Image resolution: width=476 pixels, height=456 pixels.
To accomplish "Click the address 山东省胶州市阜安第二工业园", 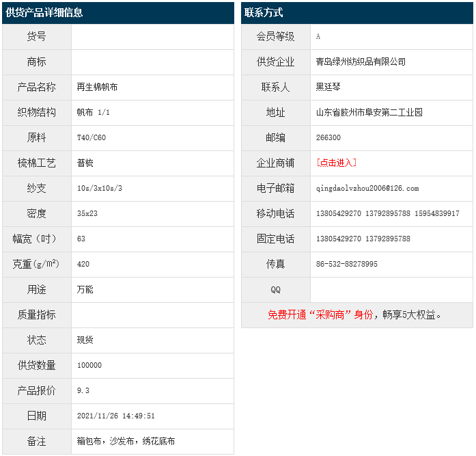I will click(369, 112).
